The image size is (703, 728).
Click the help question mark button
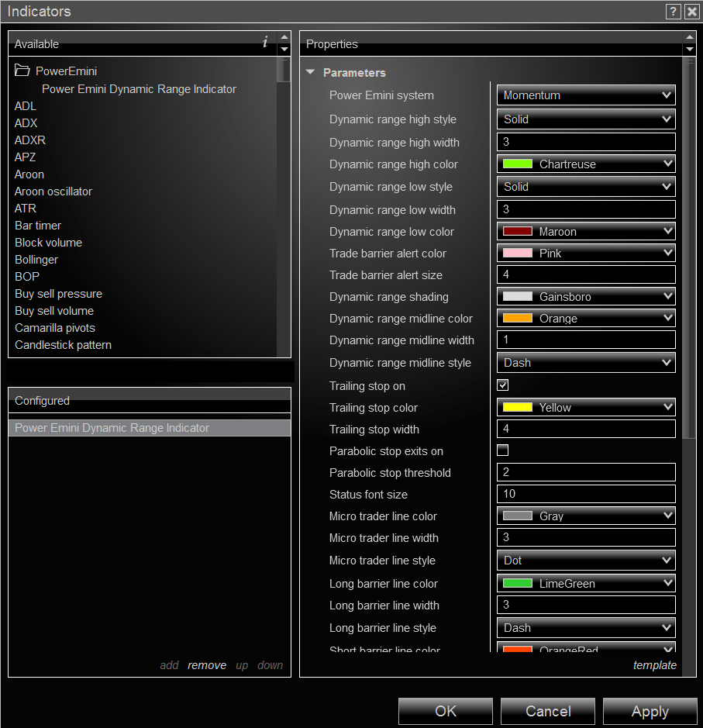673,11
